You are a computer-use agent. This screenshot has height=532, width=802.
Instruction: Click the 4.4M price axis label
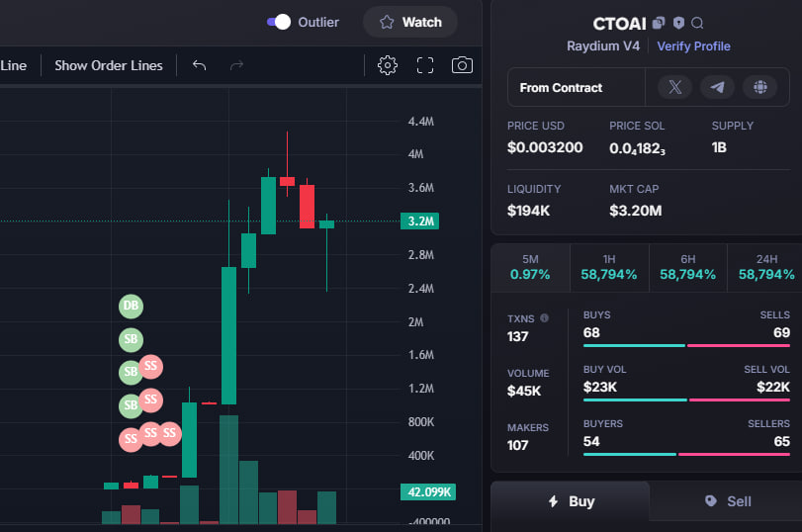(421, 122)
